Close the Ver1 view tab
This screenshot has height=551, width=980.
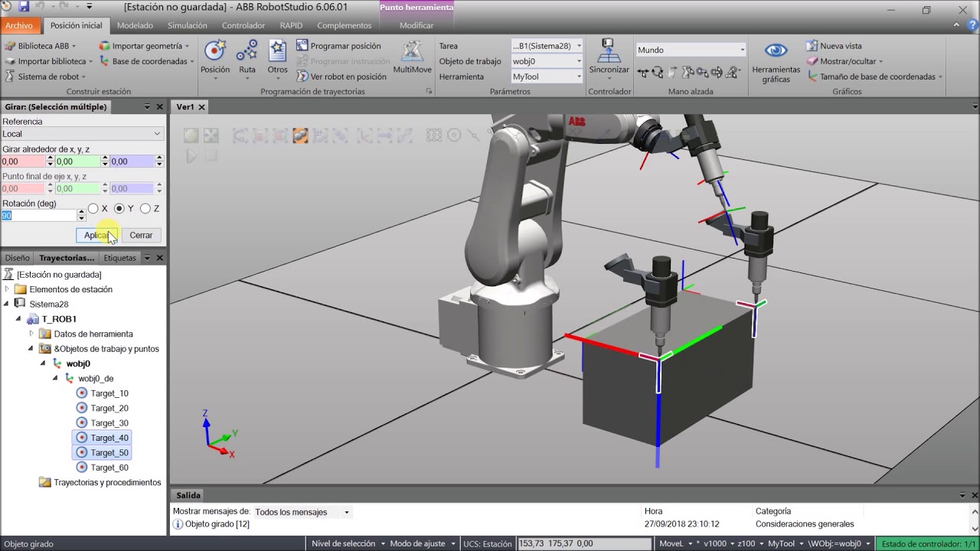pos(202,107)
